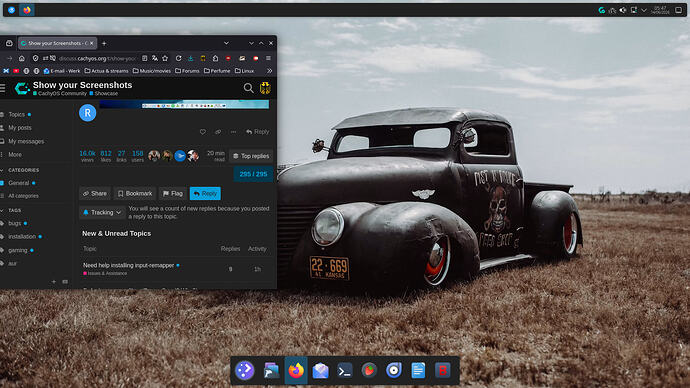Open user profile avatar in forum header
Image resolution: width=690 pixels, height=388 pixels.
[265, 88]
